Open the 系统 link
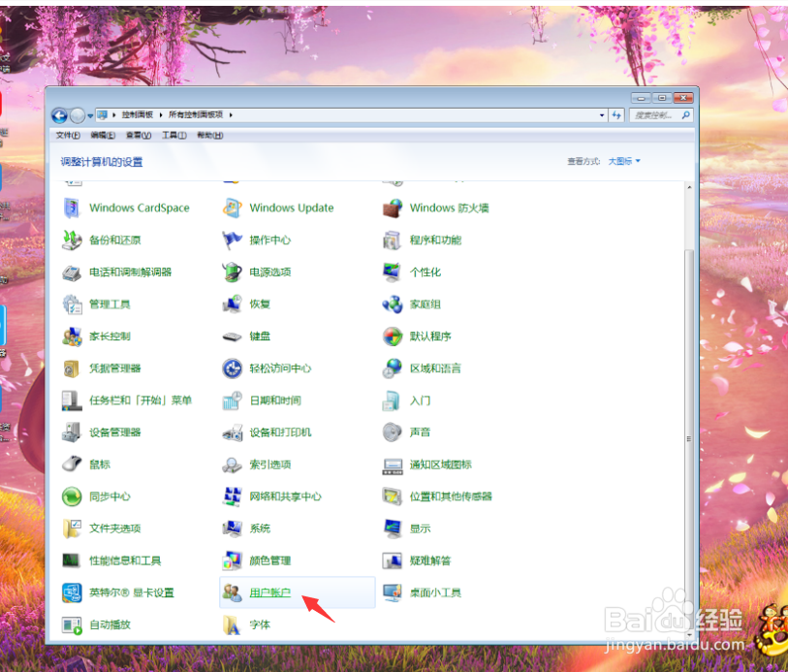 [x=260, y=528]
